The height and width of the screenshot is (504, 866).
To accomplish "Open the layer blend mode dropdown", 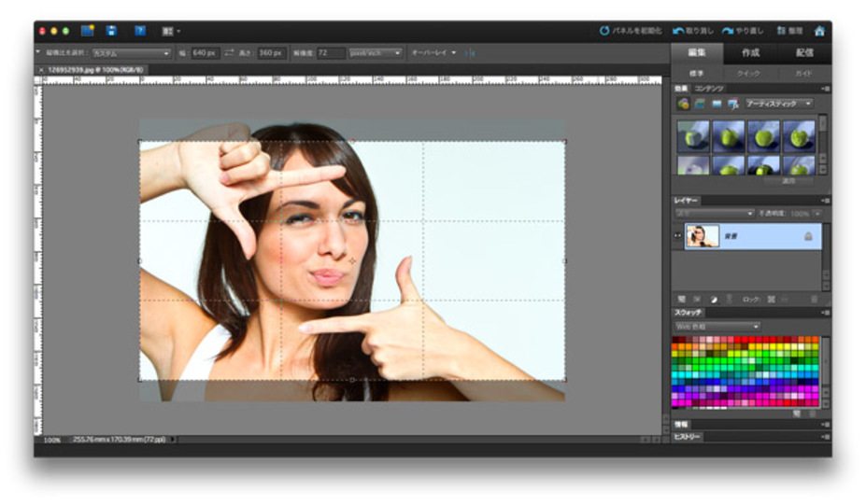I will point(714,213).
